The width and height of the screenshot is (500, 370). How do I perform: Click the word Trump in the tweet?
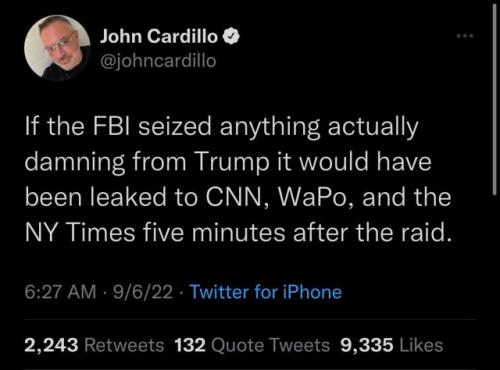[231, 163]
